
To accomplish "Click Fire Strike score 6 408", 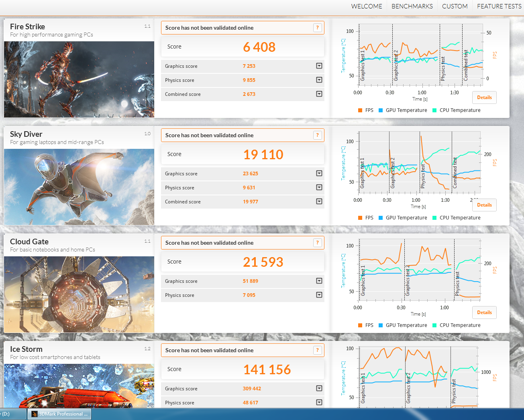I will (259, 47).
